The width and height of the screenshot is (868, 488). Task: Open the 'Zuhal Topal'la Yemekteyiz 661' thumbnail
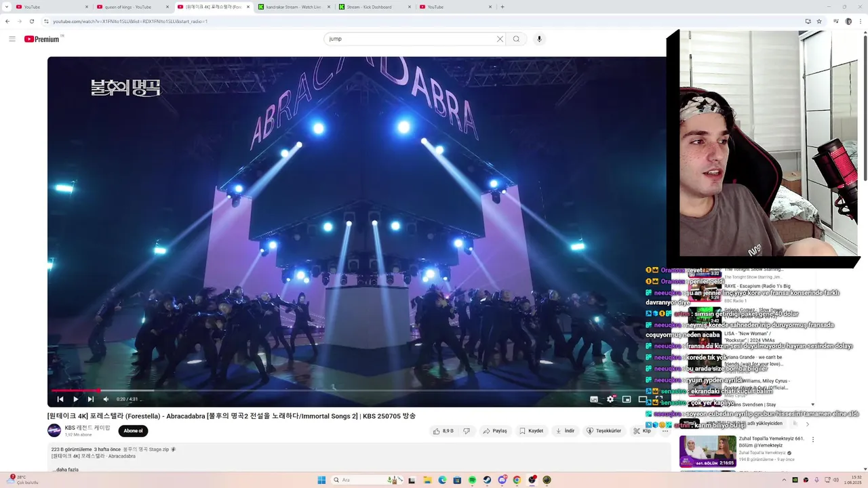[x=708, y=451]
